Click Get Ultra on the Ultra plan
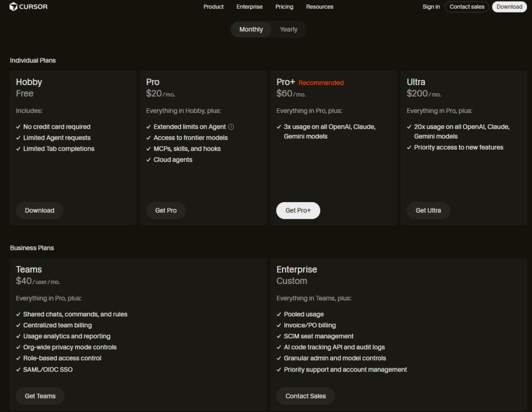Viewport: 532px width, 412px height. point(428,210)
